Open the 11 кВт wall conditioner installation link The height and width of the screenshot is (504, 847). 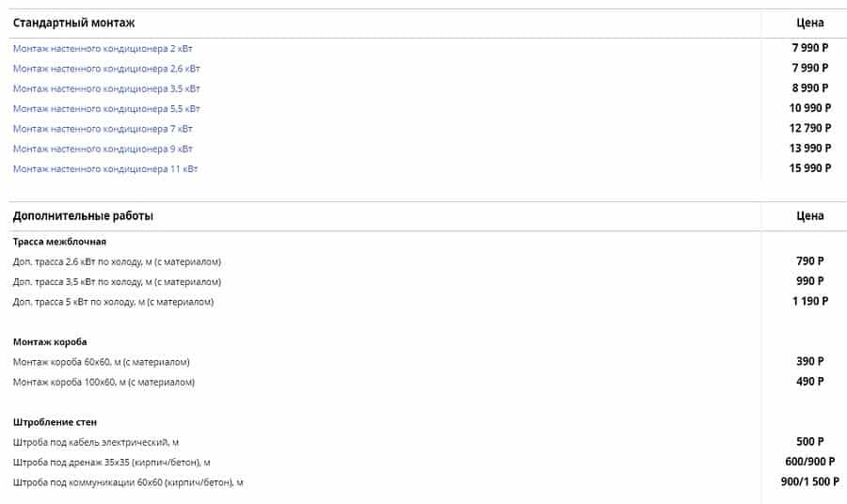(105, 169)
